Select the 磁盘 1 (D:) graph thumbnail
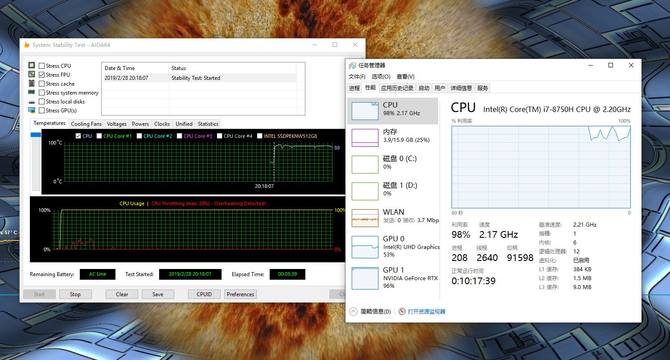This screenshot has height=360, width=670. pyautogui.click(x=364, y=191)
